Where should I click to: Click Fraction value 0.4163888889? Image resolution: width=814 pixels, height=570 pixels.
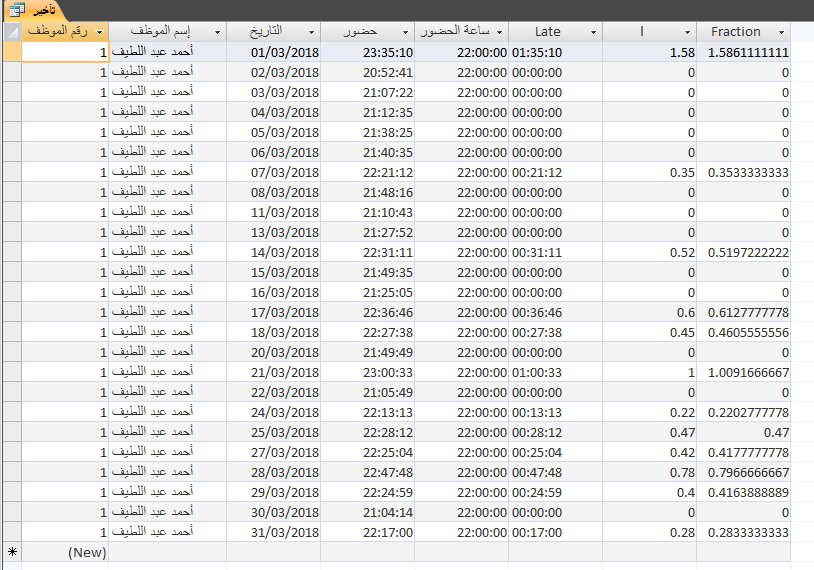(x=743, y=492)
